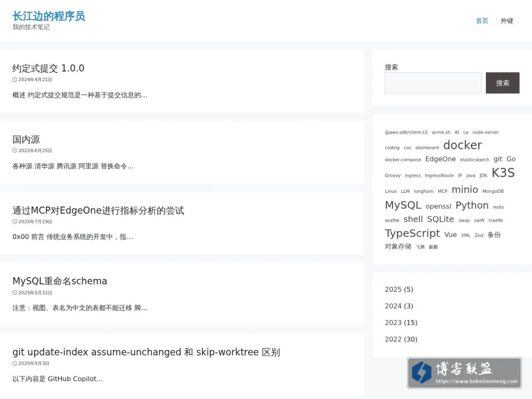Select the Python tag
This screenshot has width=532, height=399.
[472, 205]
